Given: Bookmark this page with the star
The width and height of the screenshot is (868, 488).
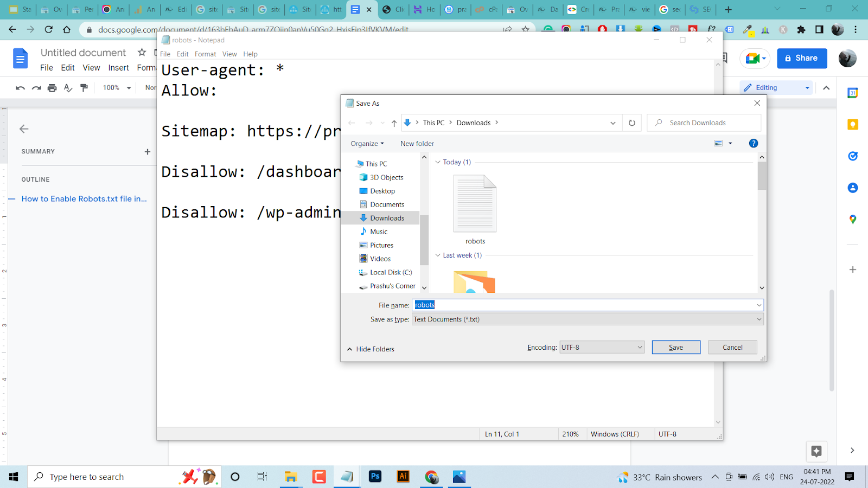Looking at the screenshot, I should [525, 29].
